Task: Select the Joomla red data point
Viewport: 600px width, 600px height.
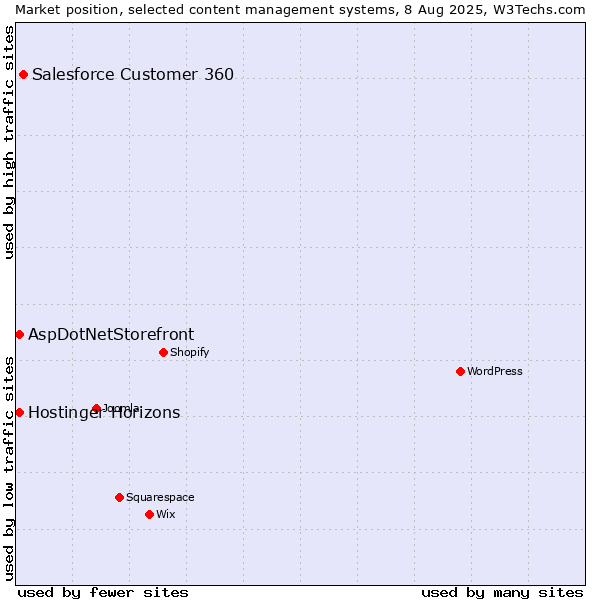Action: click(x=96, y=409)
